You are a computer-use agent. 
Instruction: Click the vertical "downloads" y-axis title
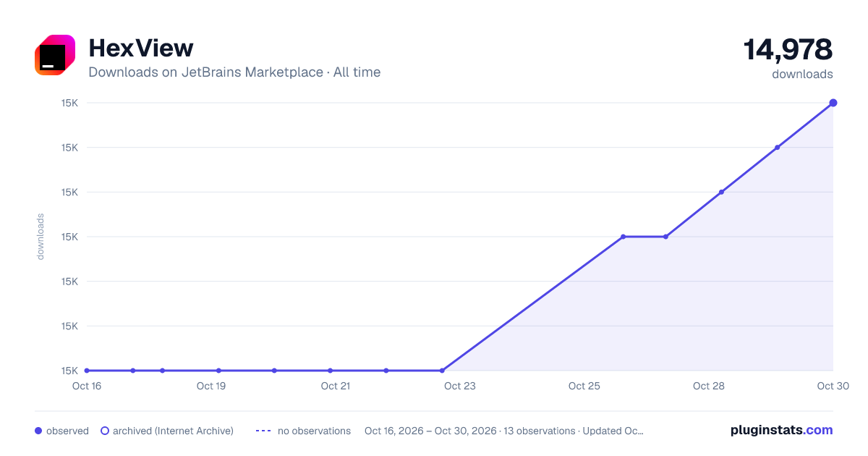41,237
